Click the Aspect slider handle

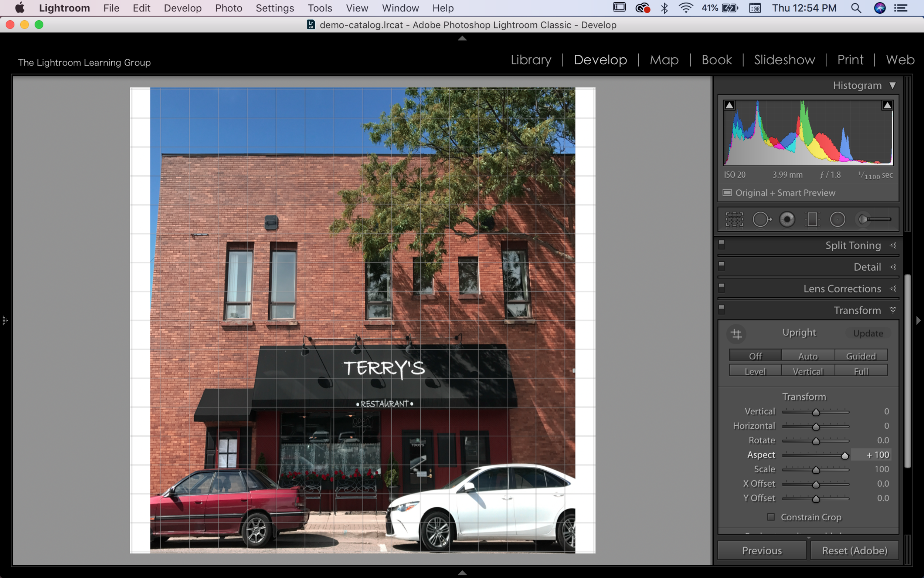pos(845,455)
